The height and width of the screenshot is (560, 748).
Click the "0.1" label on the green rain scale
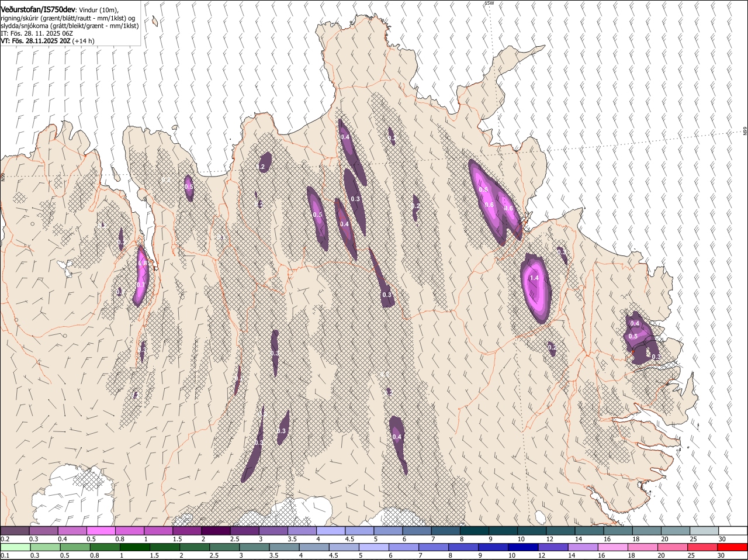(x=5, y=555)
